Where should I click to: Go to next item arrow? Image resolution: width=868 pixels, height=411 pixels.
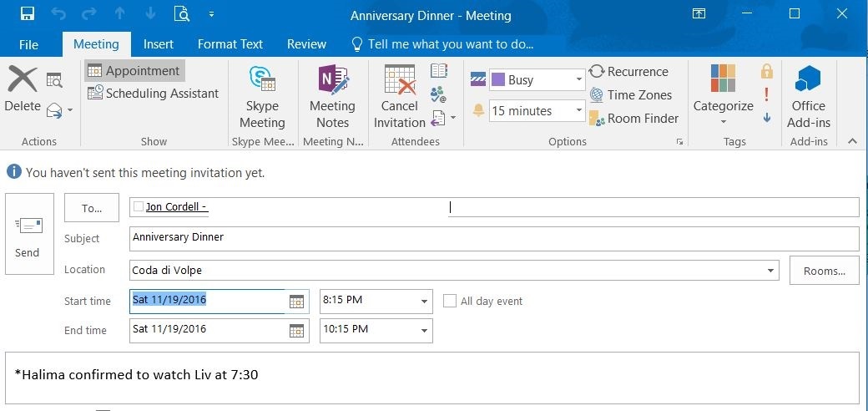[x=150, y=14]
